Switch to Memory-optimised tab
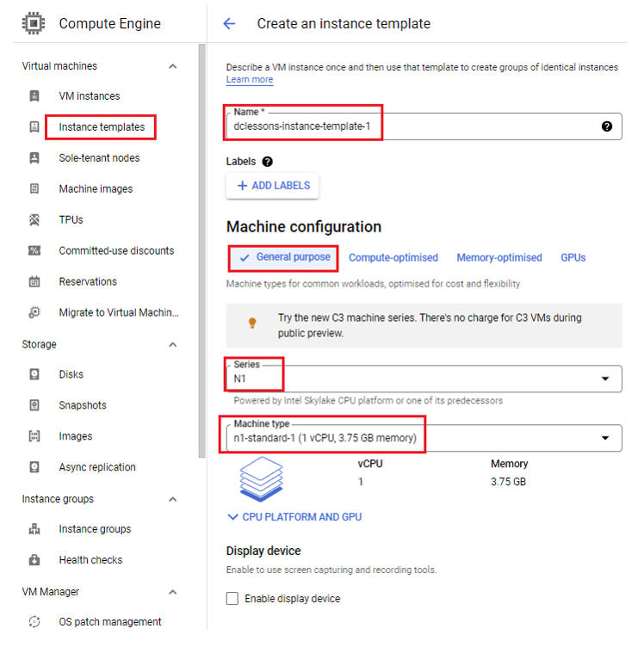This screenshot has width=644, height=647. tap(499, 258)
